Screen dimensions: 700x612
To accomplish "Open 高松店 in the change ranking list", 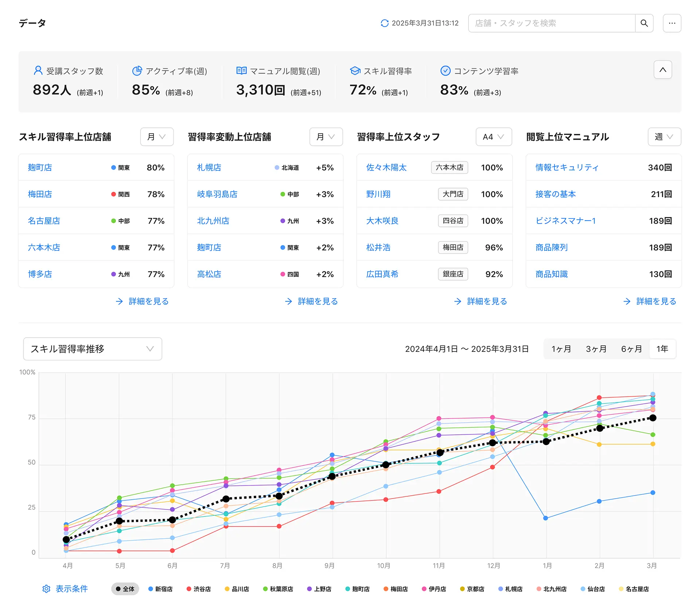I will coord(209,274).
